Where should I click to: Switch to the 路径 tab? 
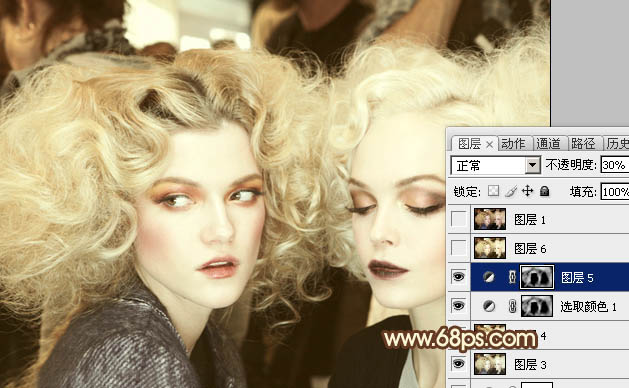coord(583,144)
